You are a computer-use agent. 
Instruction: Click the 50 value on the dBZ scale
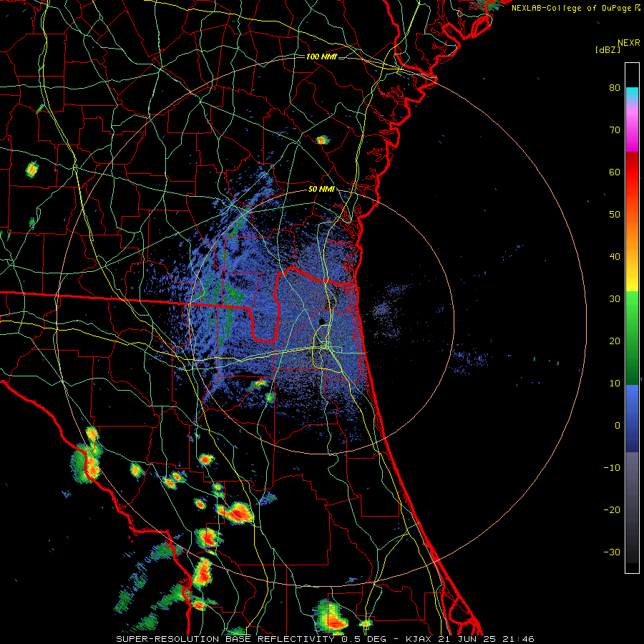pyautogui.click(x=615, y=215)
